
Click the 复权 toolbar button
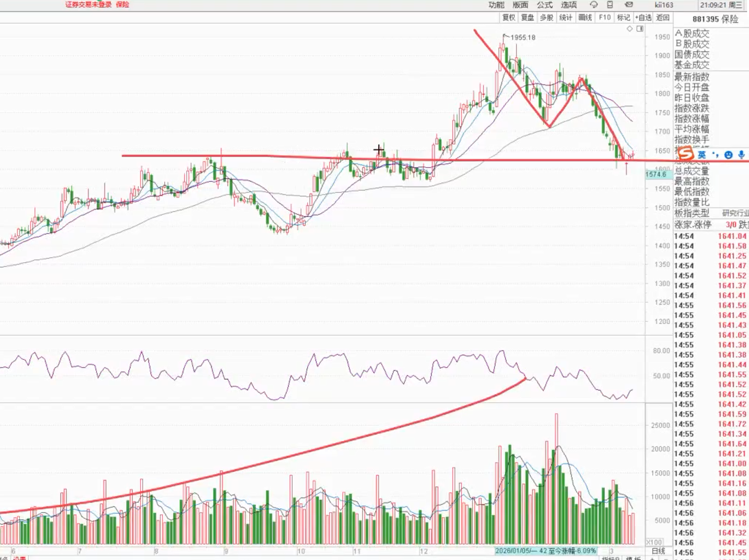click(509, 17)
